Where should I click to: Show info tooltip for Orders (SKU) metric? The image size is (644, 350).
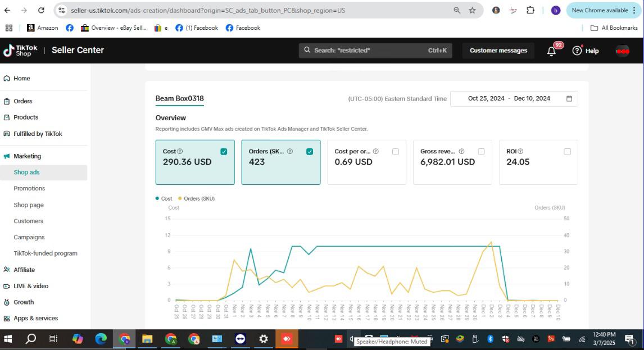(x=290, y=151)
